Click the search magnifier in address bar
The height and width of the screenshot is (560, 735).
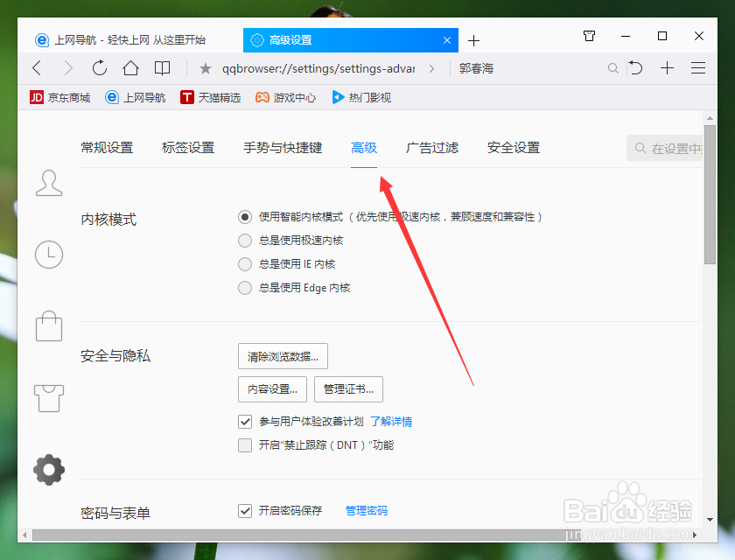[x=612, y=68]
